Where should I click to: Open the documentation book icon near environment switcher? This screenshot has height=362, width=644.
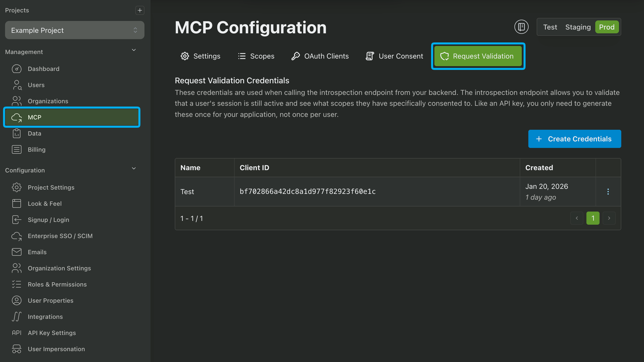click(x=521, y=27)
